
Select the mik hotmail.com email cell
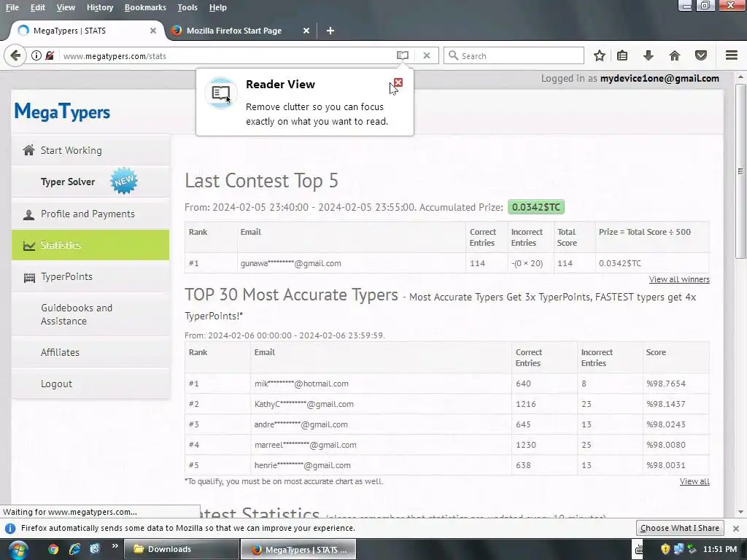pyautogui.click(x=381, y=384)
